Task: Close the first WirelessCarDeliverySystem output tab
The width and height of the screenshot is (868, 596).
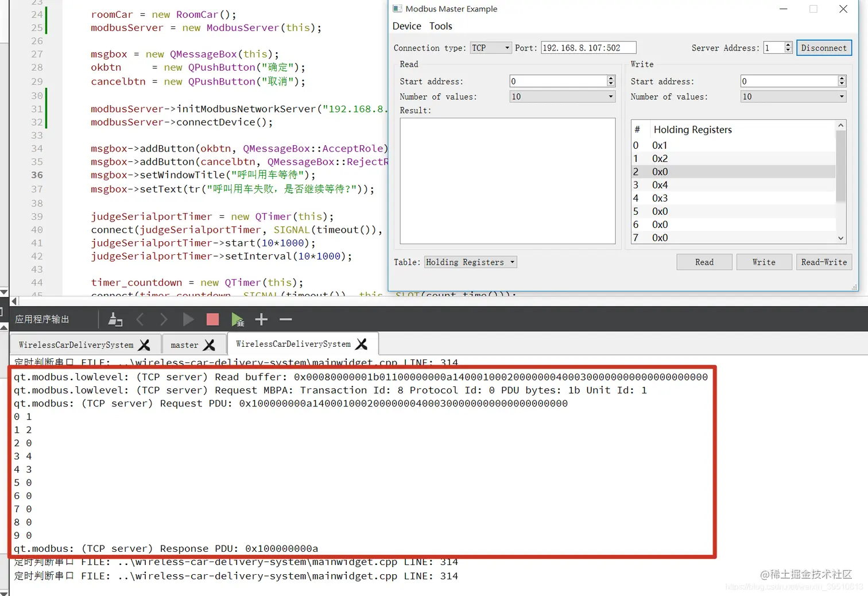Action: pyautogui.click(x=145, y=345)
